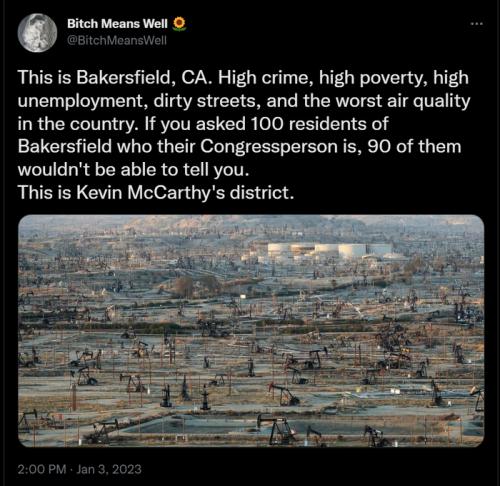The height and width of the screenshot is (486, 500).
Task: Click the phrase 'worst air quality'
Action: point(403,101)
